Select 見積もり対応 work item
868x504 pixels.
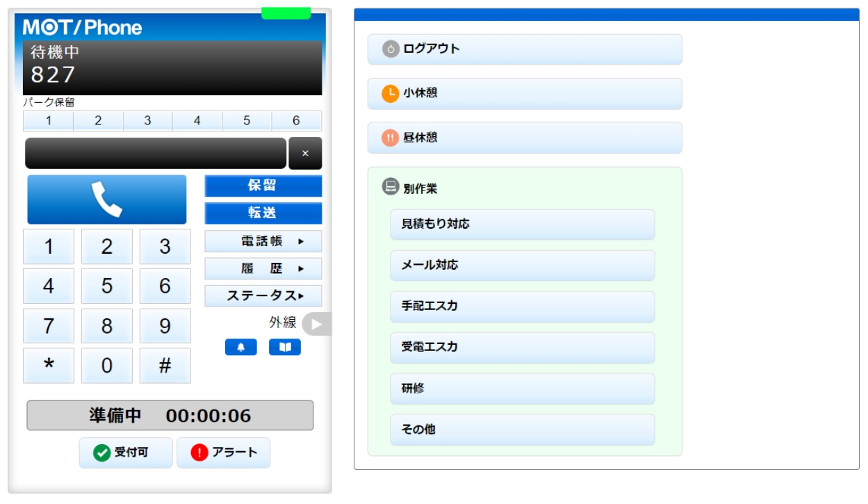(522, 225)
